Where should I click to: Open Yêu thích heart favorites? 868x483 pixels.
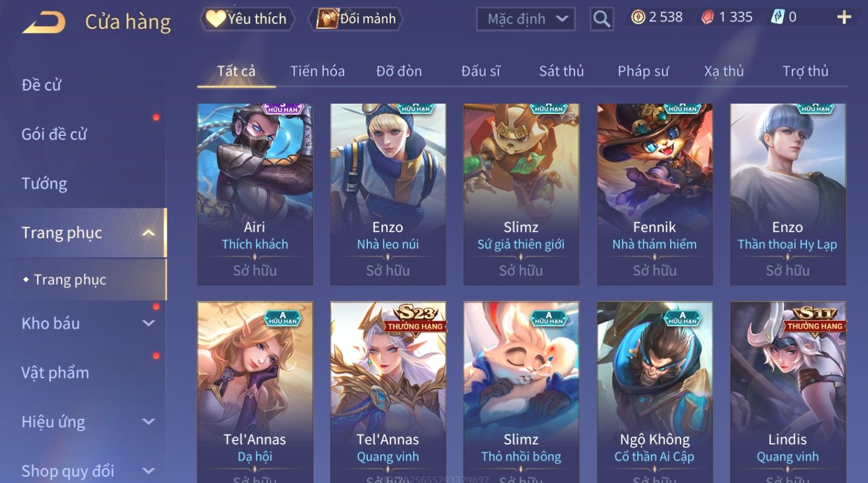pyautogui.click(x=216, y=18)
